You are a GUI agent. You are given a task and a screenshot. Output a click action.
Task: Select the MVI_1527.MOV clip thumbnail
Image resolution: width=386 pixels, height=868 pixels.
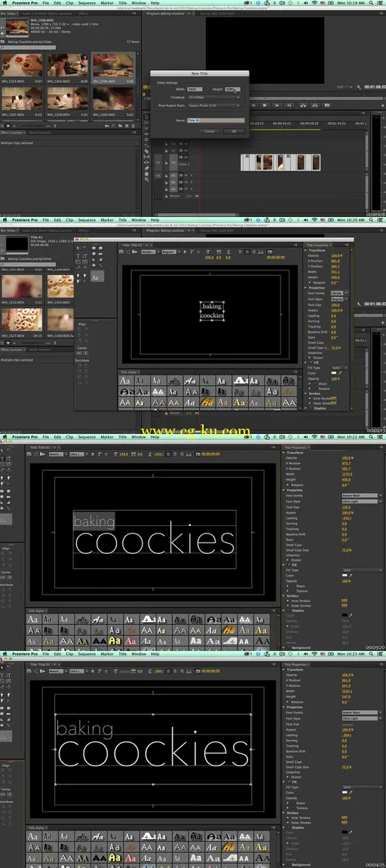coord(22,319)
